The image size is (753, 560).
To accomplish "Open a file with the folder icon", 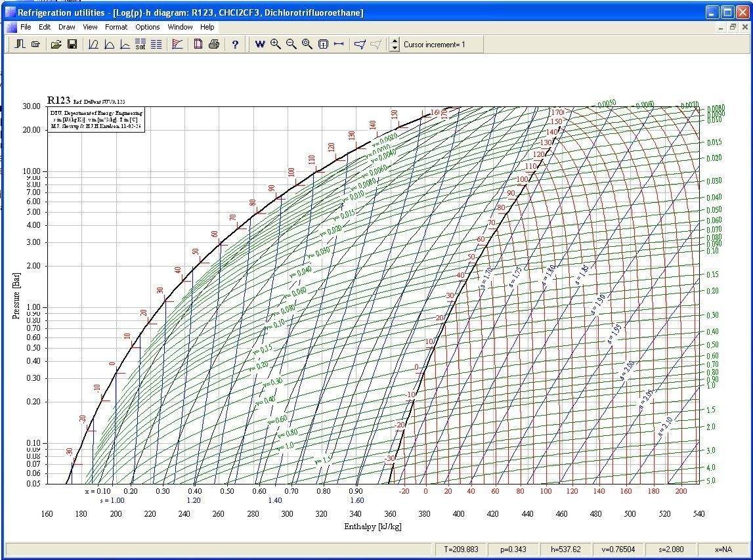I will [x=56, y=44].
